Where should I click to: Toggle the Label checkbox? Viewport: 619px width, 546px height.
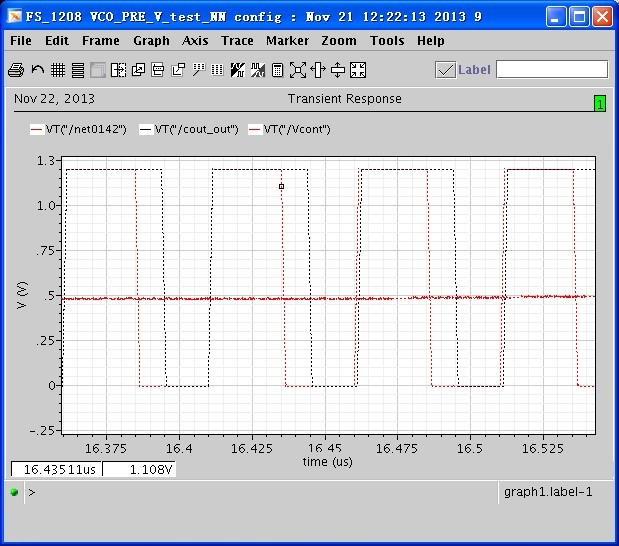[x=446, y=69]
